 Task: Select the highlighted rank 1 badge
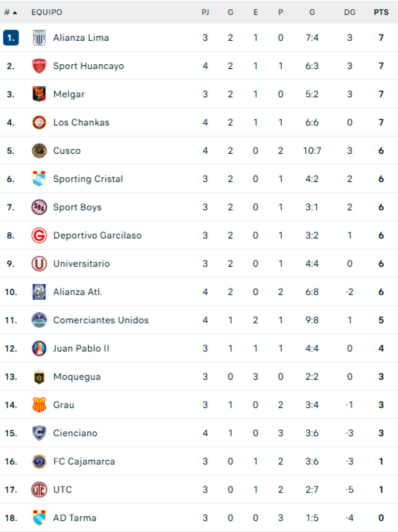(11, 38)
